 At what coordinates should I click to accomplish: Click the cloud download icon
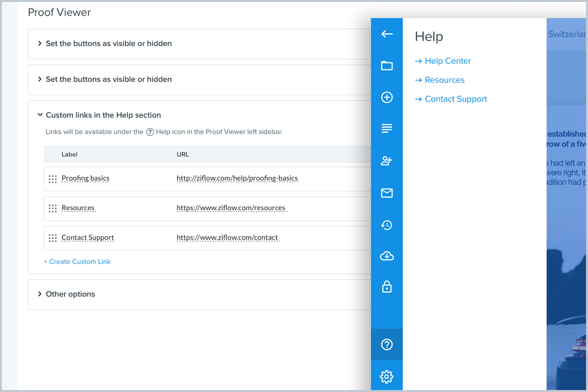coord(387,256)
